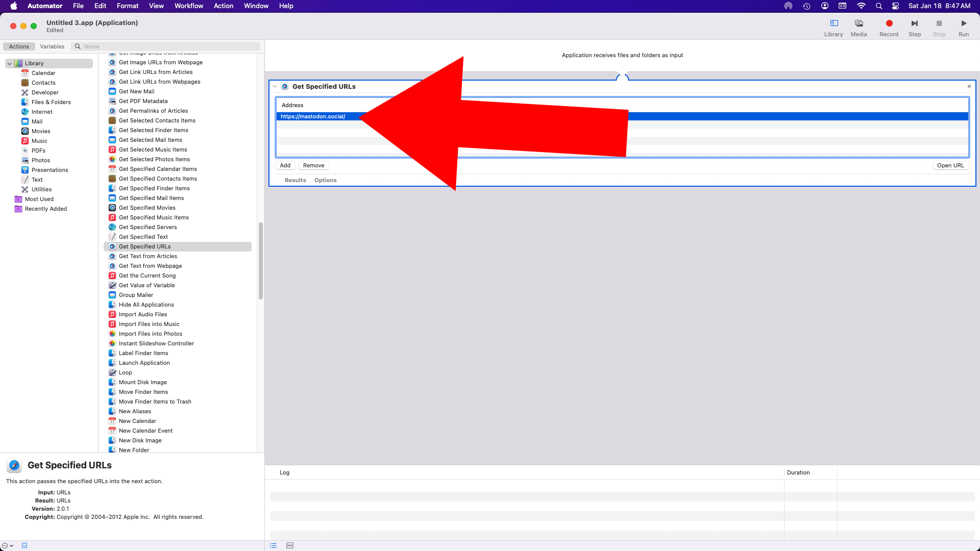980x551 pixels.
Task: Open the Recently Added smart folder
Action: click(45, 209)
